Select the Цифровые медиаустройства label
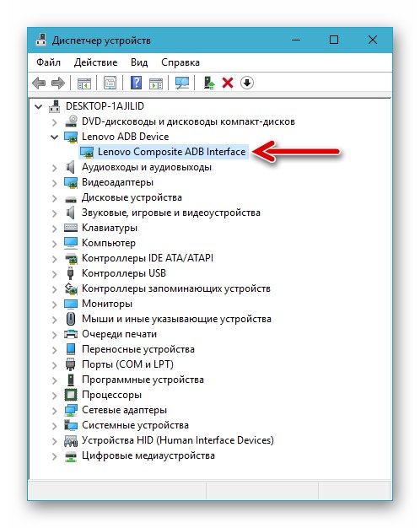Viewport: 420px width, 528px height. 148,455
